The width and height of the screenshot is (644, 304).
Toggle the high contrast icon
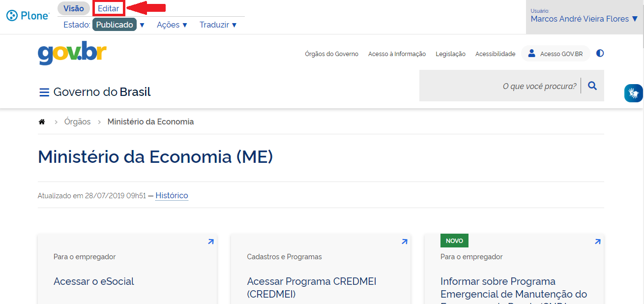600,53
